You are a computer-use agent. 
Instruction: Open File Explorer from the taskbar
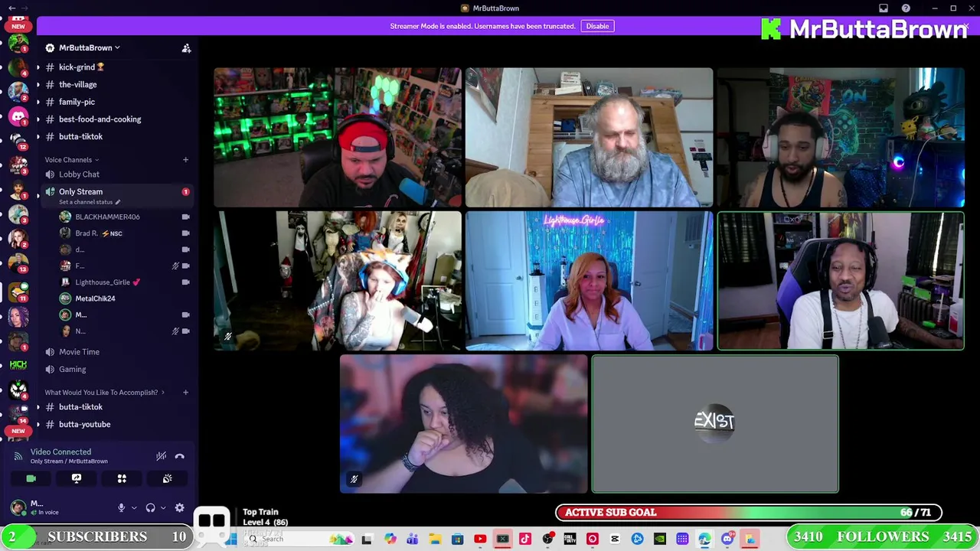coord(435,540)
